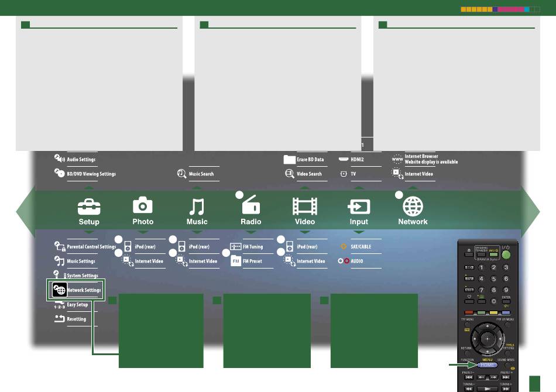The width and height of the screenshot is (556, 392).
Task: Select the Radio icon
Action: pyautogui.click(x=250, y=205)
